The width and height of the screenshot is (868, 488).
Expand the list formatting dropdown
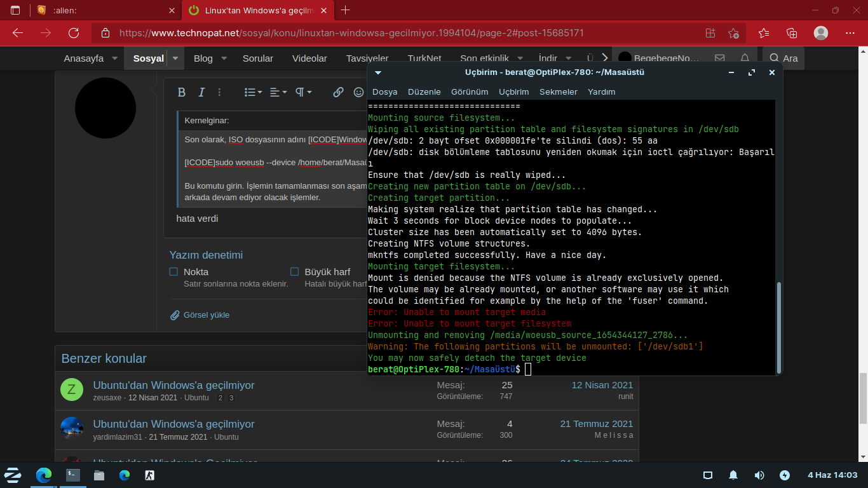[253, 92]
